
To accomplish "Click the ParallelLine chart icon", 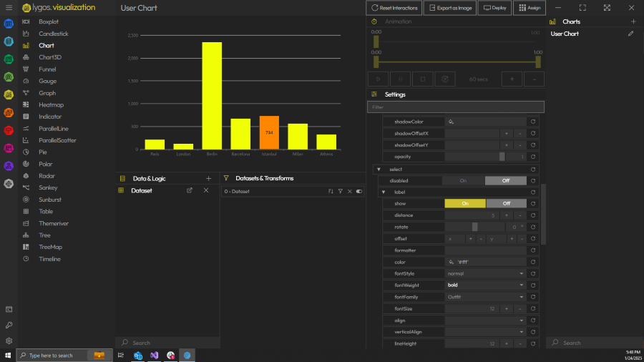I will [x=26, y=129].
